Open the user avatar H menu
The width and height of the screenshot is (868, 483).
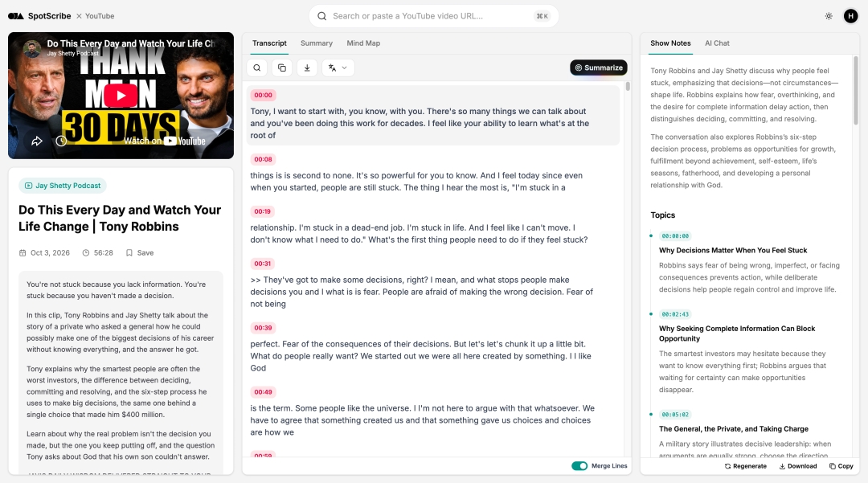(x=851, y=16)
